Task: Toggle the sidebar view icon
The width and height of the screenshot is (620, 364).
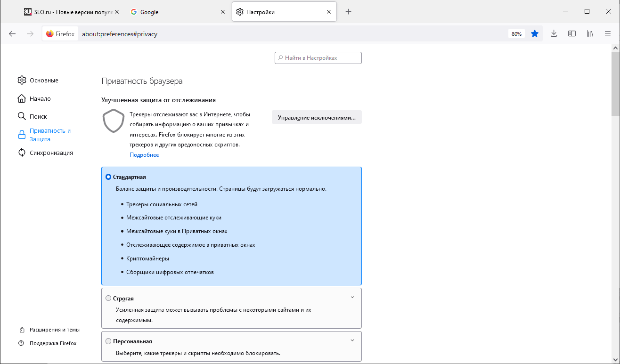Action: (x=572, y=34)
